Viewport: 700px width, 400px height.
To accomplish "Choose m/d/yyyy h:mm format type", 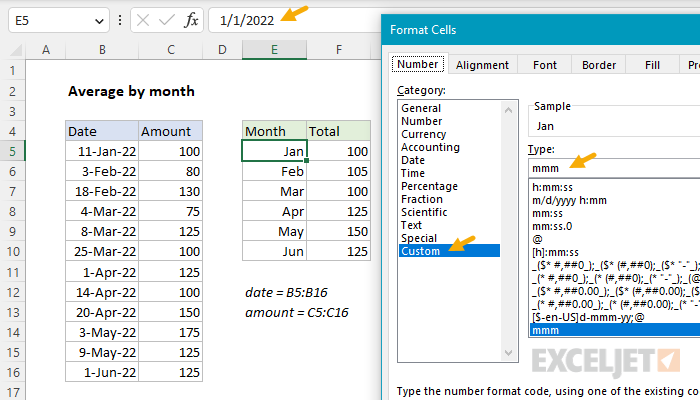I will point(615,200).
